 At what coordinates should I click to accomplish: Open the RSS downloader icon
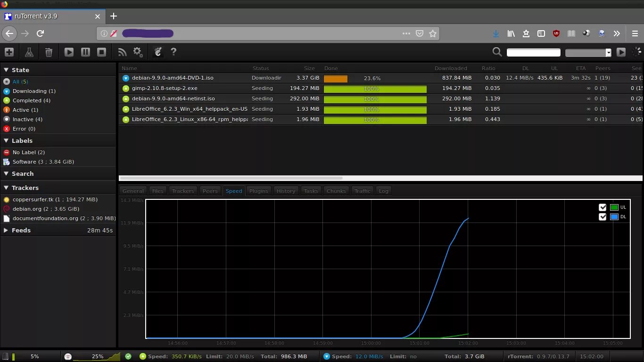tap(122, 52)
